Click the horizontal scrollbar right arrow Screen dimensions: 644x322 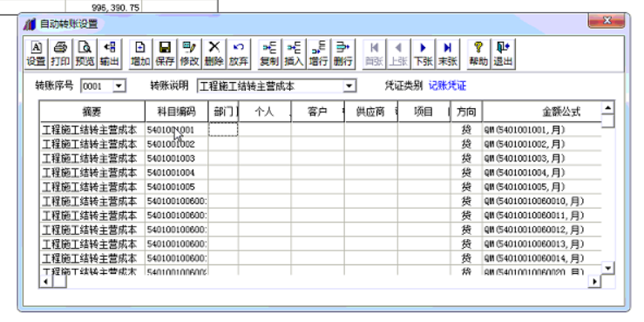[594, 281]
